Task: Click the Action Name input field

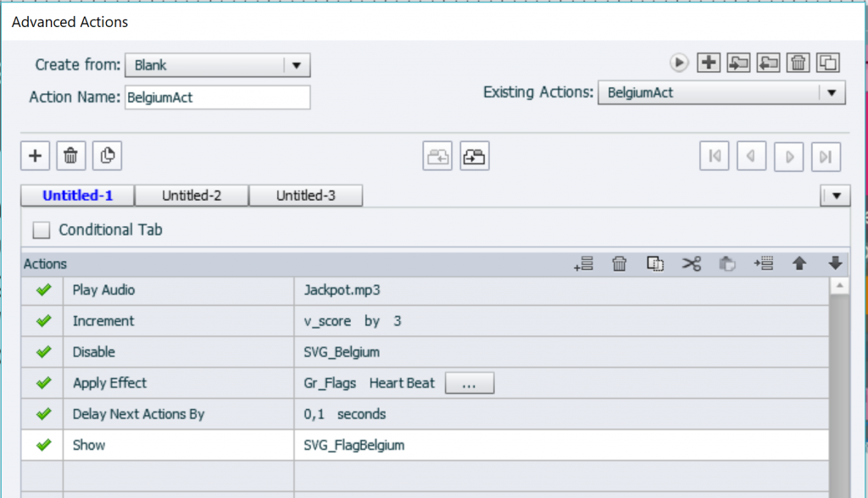Action: [x=217, y=97]
